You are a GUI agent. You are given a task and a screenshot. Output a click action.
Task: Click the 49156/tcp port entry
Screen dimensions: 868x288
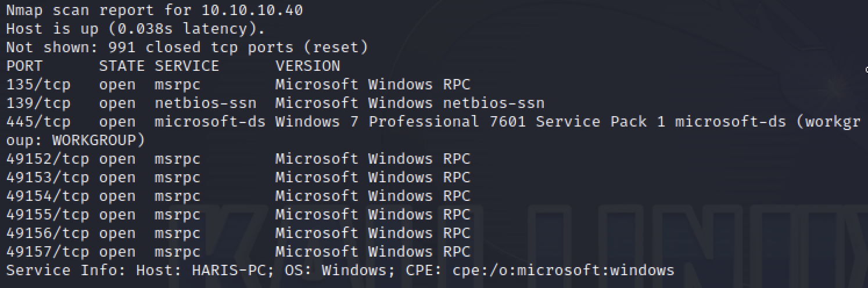(x=48, y=233)
